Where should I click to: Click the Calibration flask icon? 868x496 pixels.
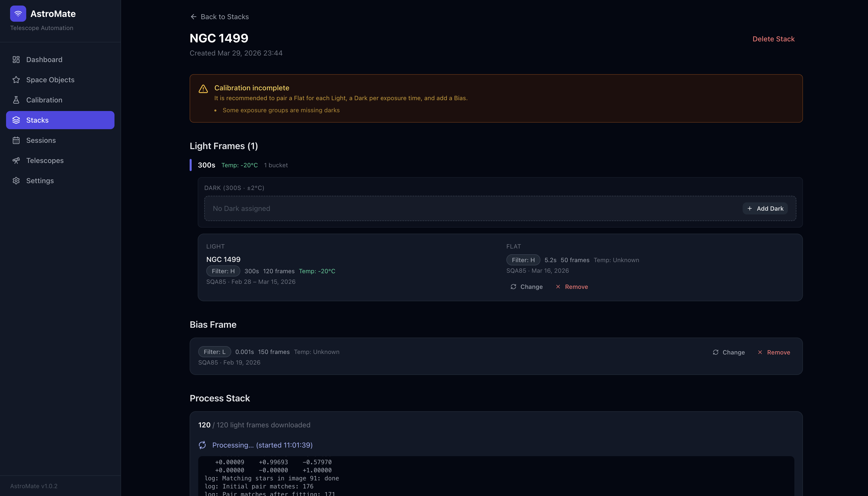click(x=16, y=100)
